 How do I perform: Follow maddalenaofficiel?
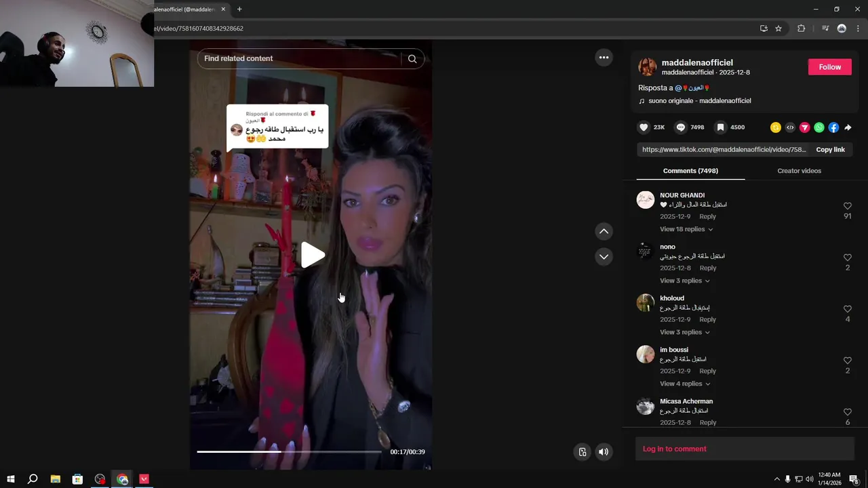[829, 67]
